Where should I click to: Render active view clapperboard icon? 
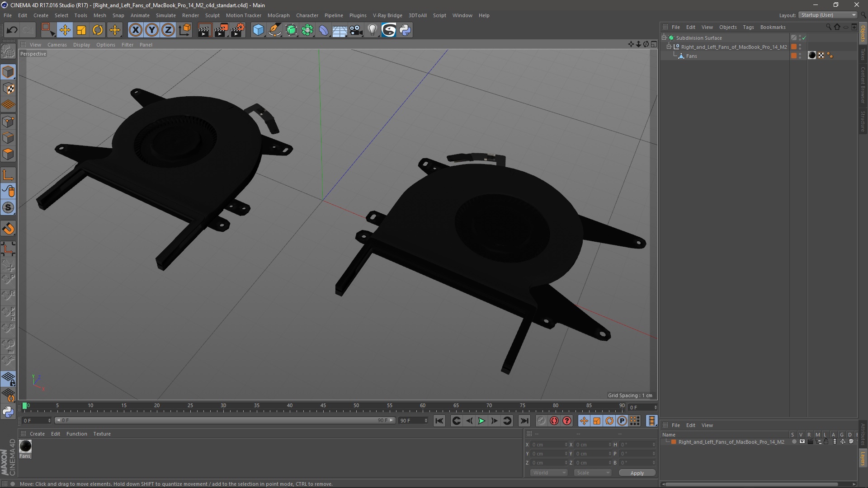tap(204, 30)
